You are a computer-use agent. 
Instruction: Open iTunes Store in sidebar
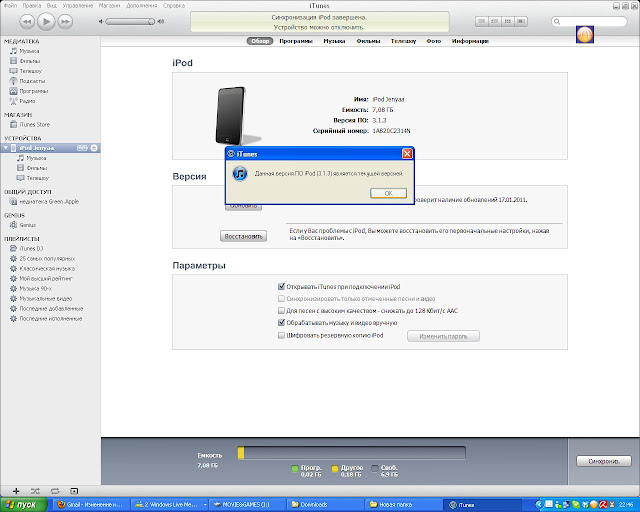pyautogui.click(x=34, y=125)
